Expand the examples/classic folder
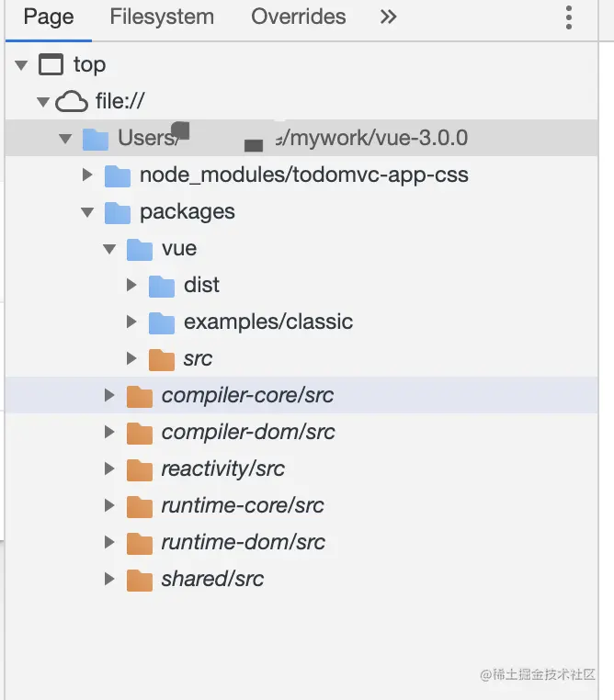 (x=131, y=322)
